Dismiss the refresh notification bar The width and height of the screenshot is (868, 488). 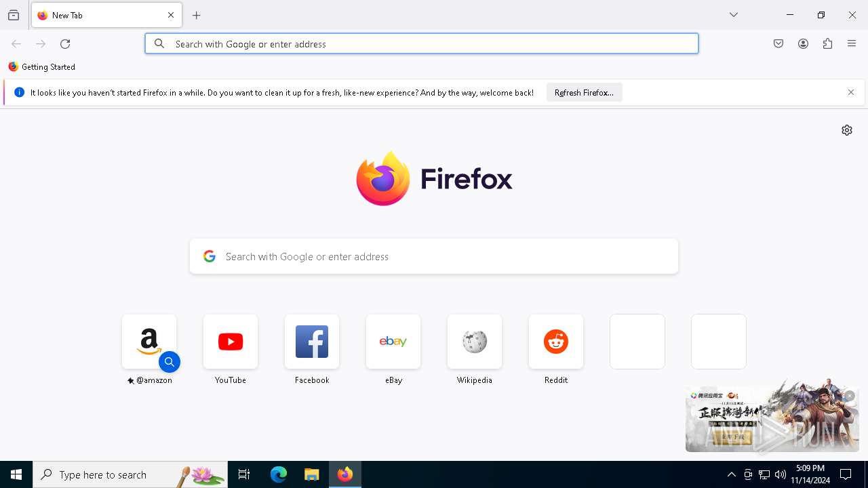click(851, 93)
